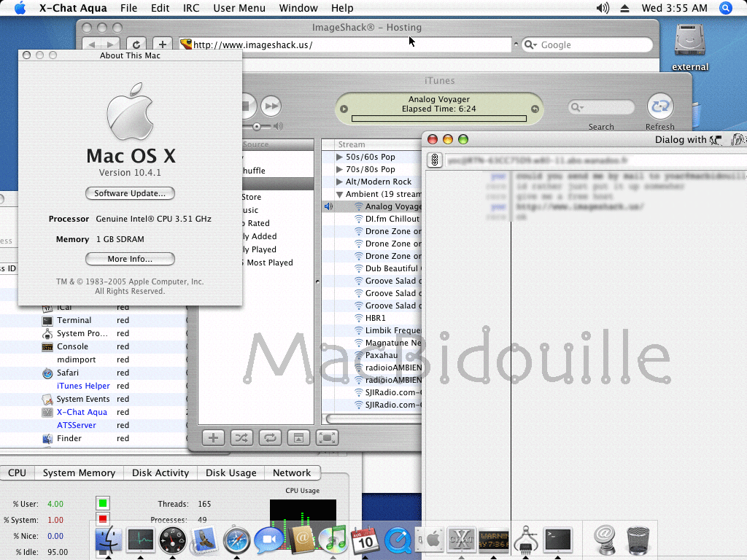
Task: Open Address Book in the Dock
Action: (x=301, y=540)
